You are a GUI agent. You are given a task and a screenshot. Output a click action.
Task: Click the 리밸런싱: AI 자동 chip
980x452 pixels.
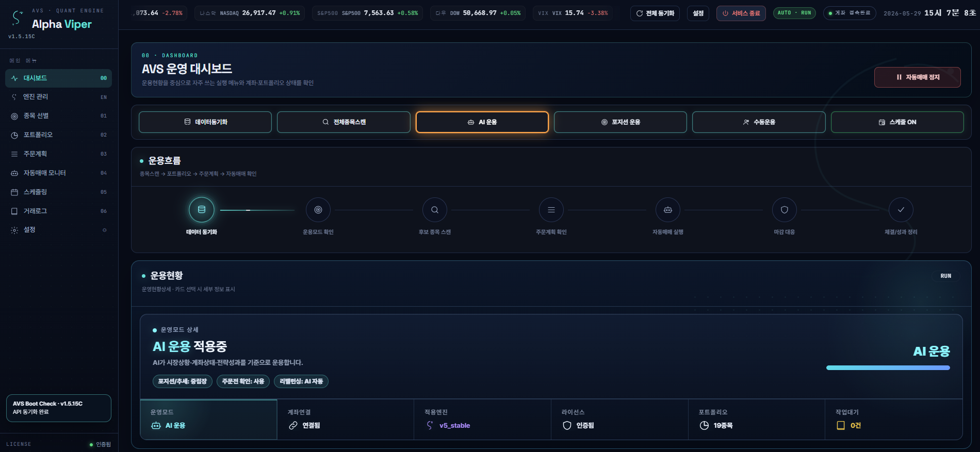(x=301, y=381)
